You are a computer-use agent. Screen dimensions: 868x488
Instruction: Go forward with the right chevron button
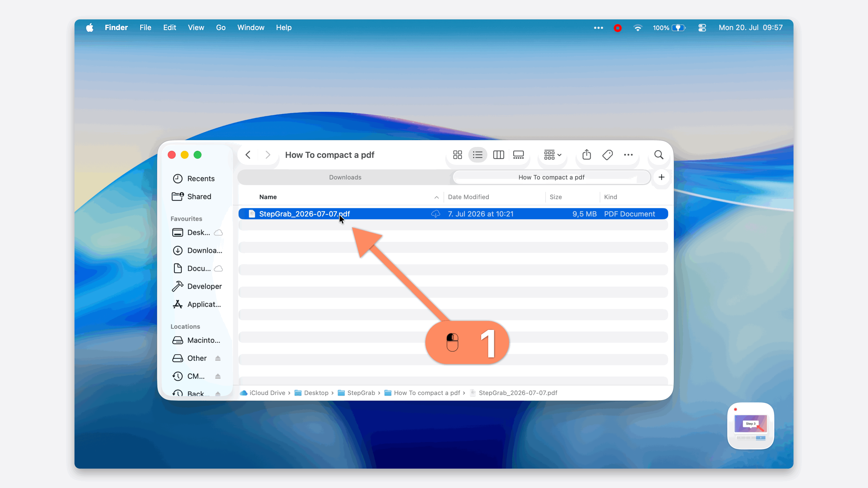pyautogui.click(x=268, y=155)
